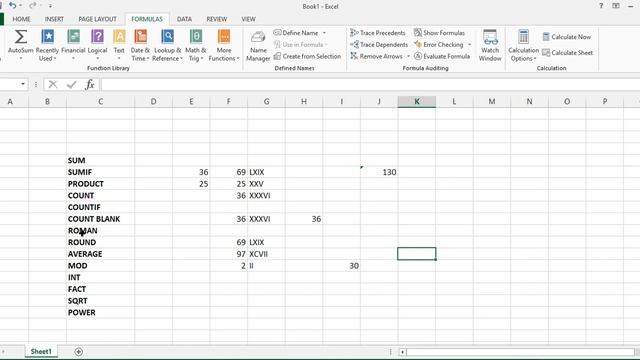Select the Sheet1 tab
The height and width of the screenshot is (360, 640).
pos(41,351)
